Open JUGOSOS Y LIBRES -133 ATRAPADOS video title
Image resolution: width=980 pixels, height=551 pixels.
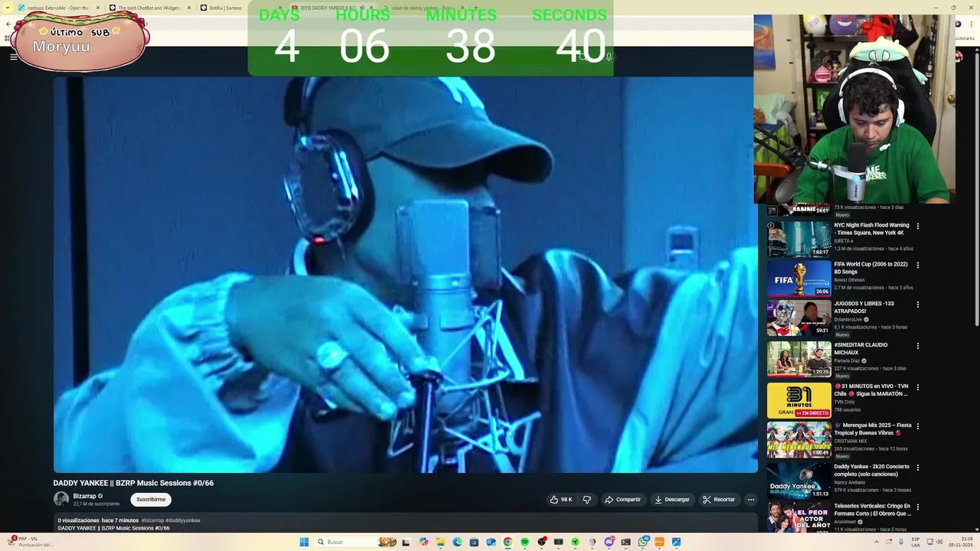pyautogui.click(x=864, y=307)
